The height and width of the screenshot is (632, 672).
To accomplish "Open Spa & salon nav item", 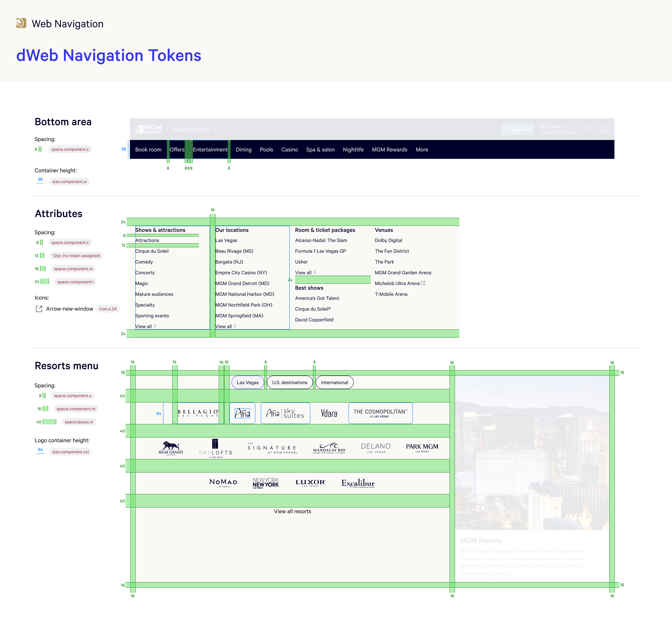I will [320, 149].
